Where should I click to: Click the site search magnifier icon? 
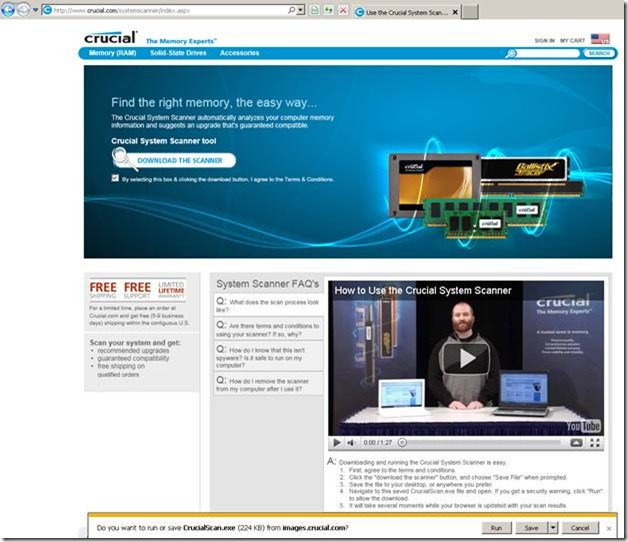(x=511, y=53)
